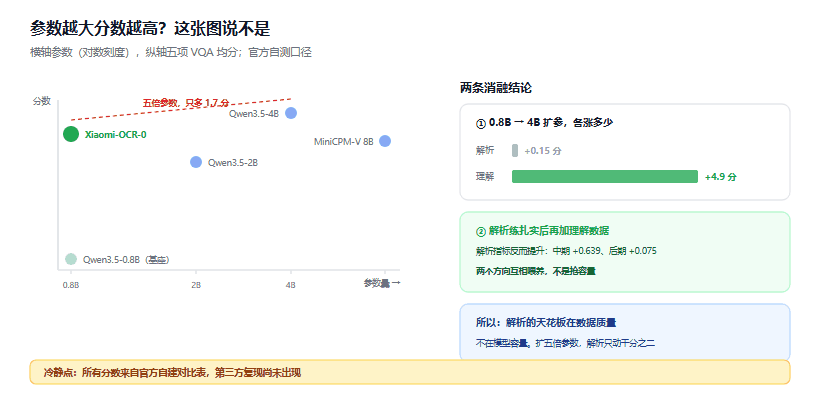The image size is (820, 396).
Task: Select the Qwen3.5-2B scatter dot
Action: pos(196,162)
